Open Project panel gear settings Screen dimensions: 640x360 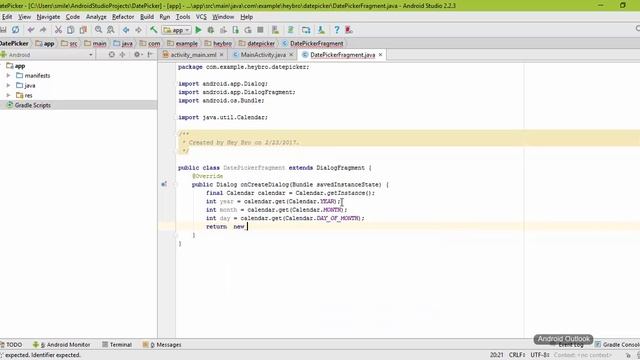pos(137,54)
